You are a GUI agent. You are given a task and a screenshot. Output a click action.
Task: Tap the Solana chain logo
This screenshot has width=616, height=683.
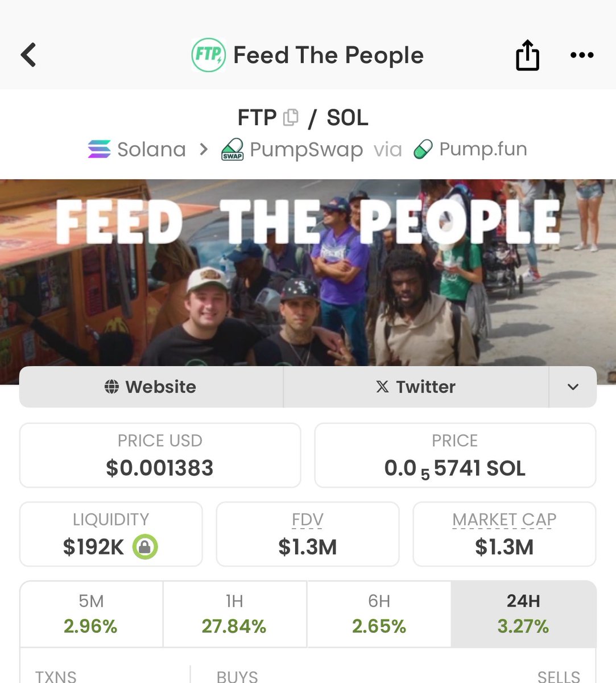coord(100,149)
